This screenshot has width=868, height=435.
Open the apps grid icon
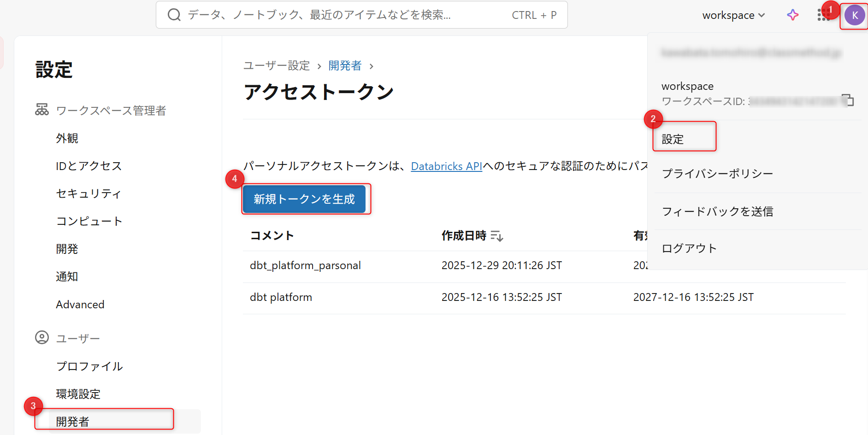click(x=823, y=15)
